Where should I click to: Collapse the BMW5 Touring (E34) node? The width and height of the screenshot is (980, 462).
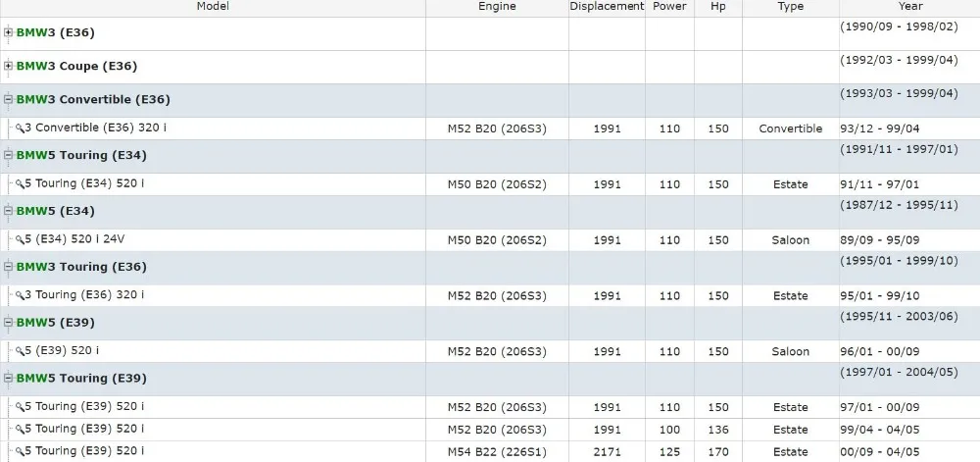click(x=8, y=155)
